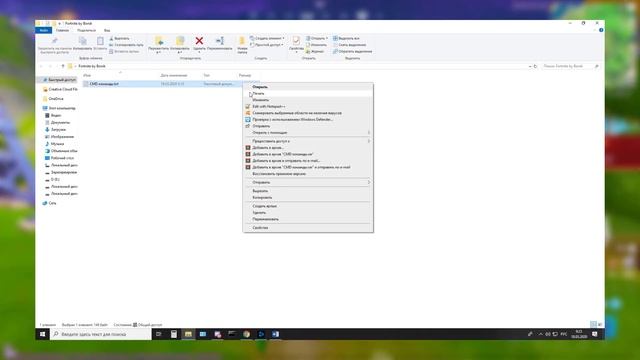Viewport: 640px width, 360px height.
Task: Click the Up arrow beside address bar
Action: [62, 66]
